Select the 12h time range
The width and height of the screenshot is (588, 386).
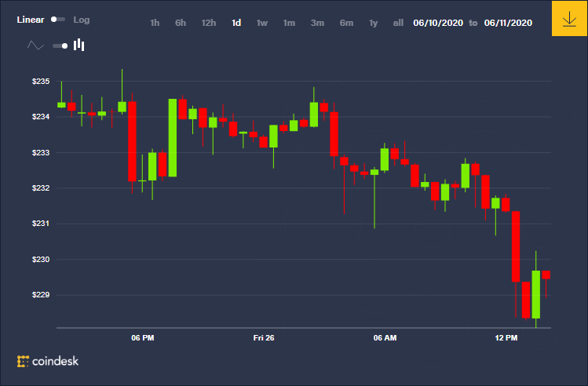209,23
